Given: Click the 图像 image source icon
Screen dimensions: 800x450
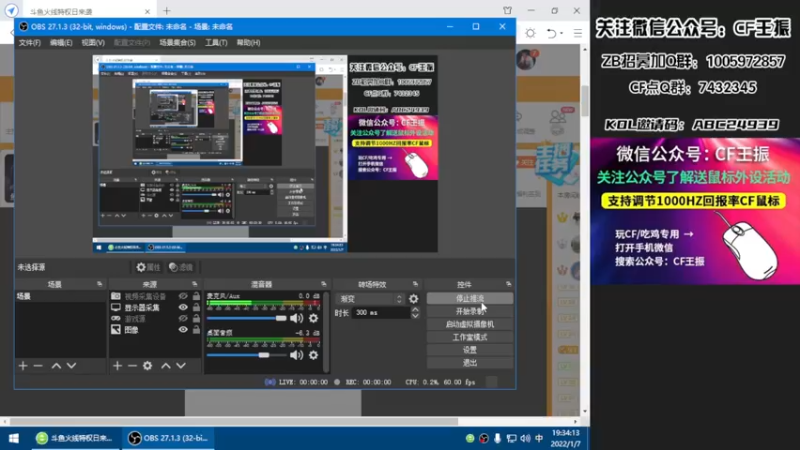Looking at the screenshot, I should (x=116, y=330).
